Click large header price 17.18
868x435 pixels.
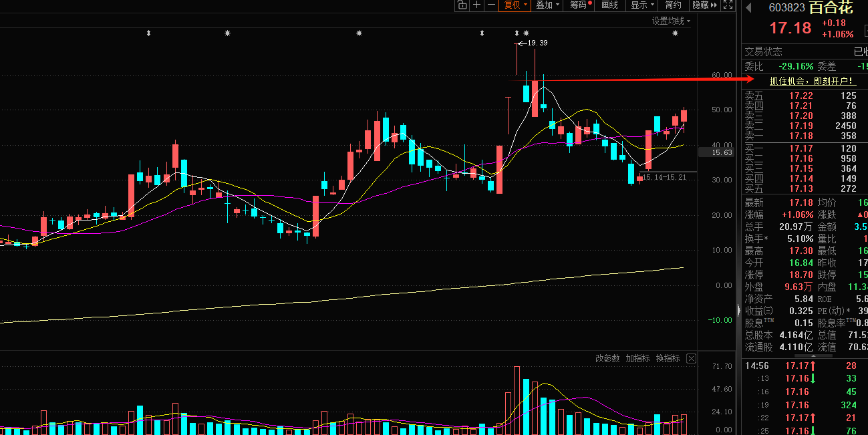(790, 28)
